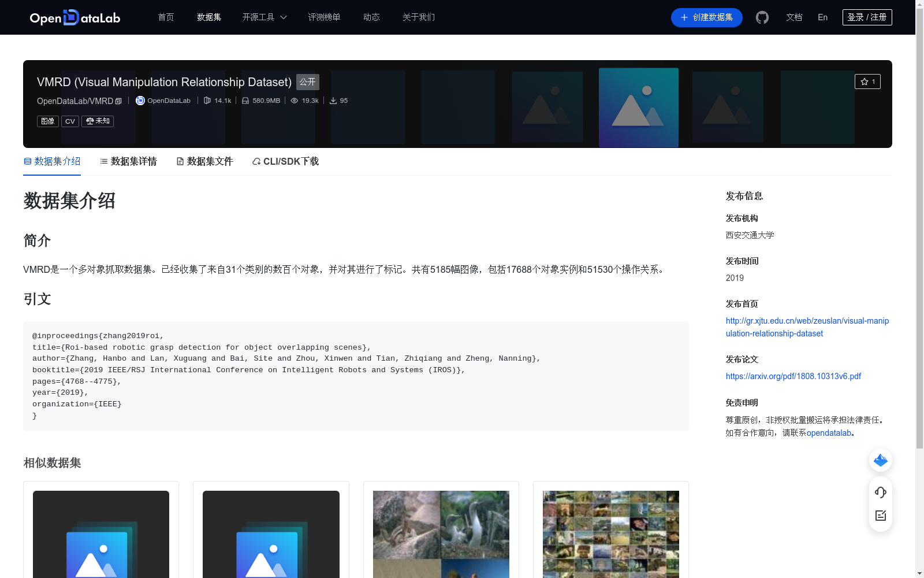Click the CV tag
Image resolution: width=924 pixels, height=578 pixels.
click(x=70, y=121)
